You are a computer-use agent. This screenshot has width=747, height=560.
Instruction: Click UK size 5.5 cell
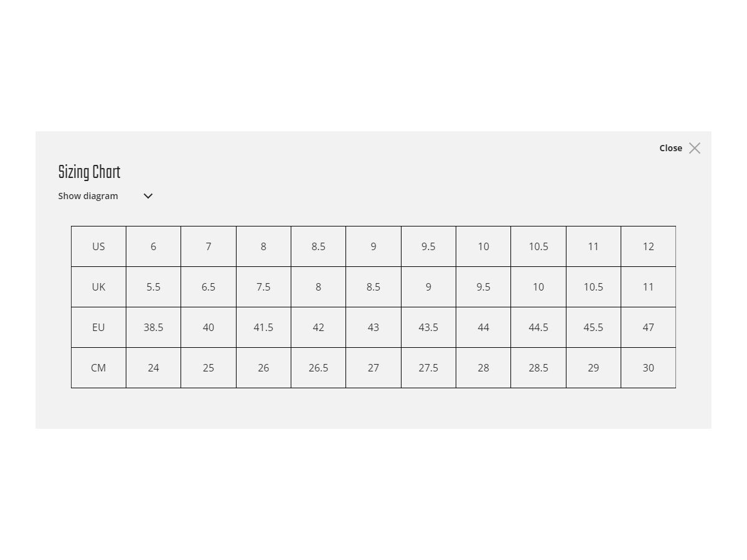point(153,287)
